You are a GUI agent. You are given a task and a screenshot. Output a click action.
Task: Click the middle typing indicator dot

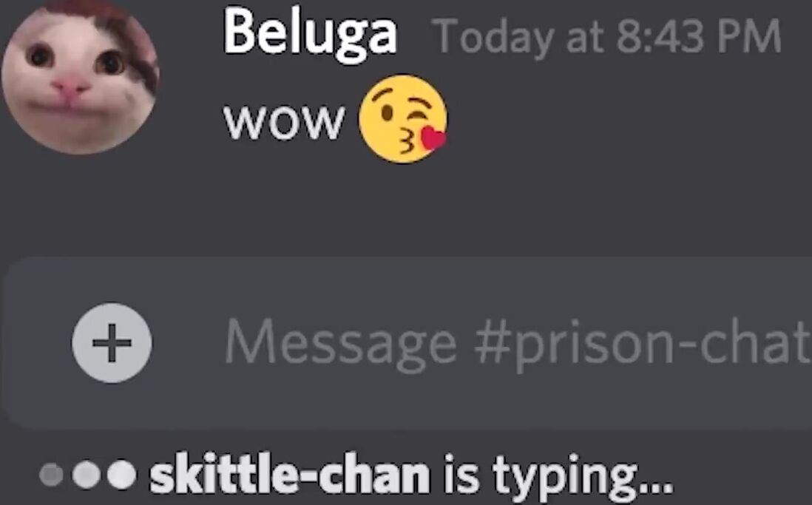coord(87,475)
